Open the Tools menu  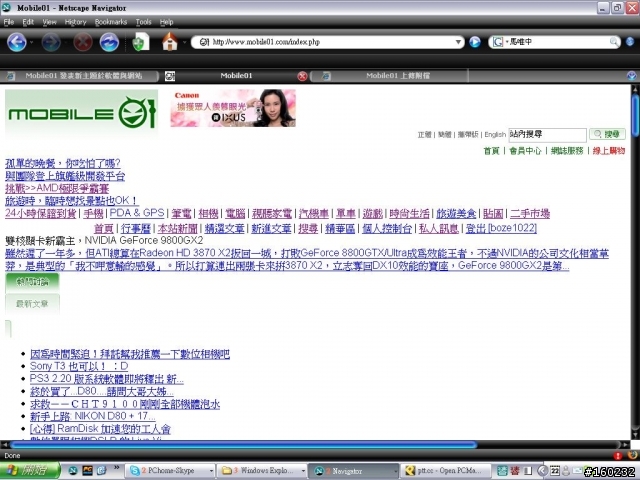[x=144, y=22]
